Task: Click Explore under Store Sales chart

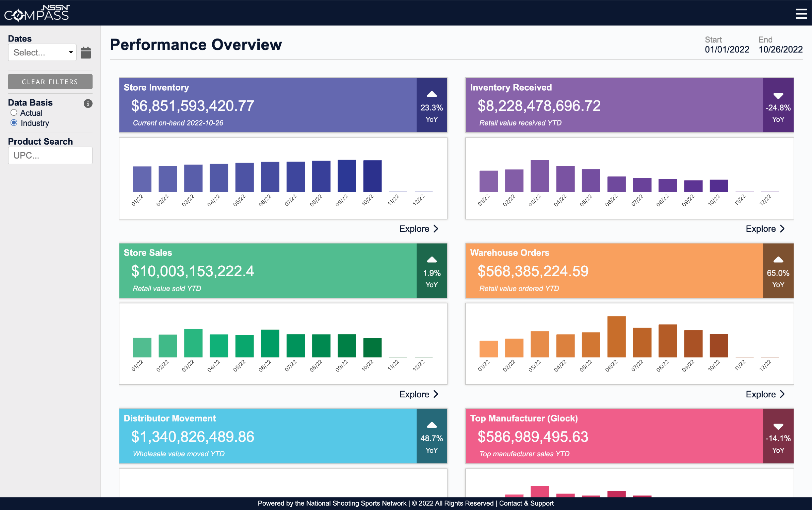Action: point(419,394)
